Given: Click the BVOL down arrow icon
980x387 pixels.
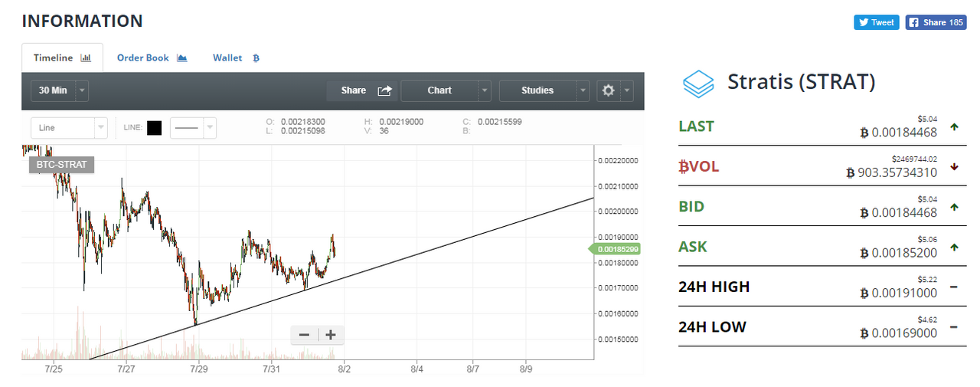Looking at the screenshot, I should click(x=954, y=166).
